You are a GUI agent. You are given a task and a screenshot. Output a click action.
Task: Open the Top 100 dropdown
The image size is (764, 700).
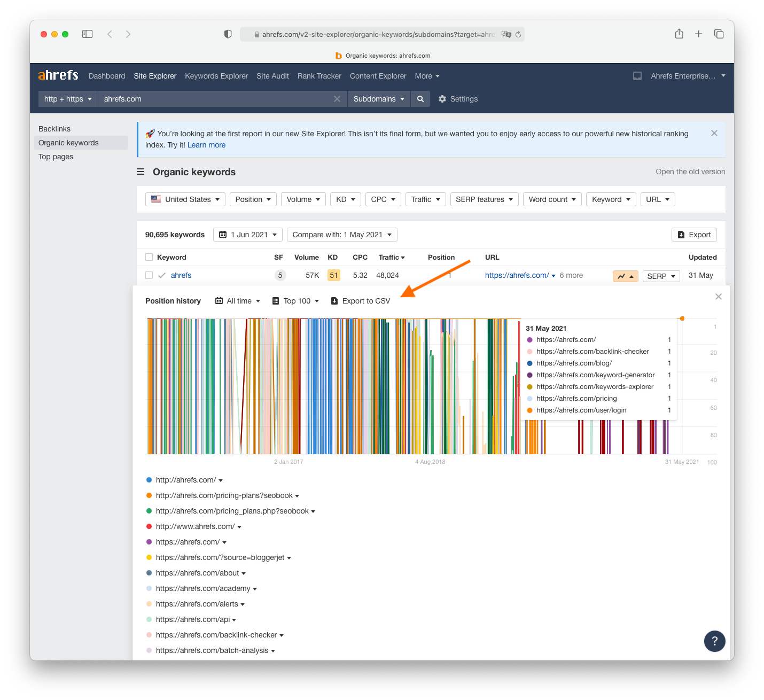pos(295,301)
